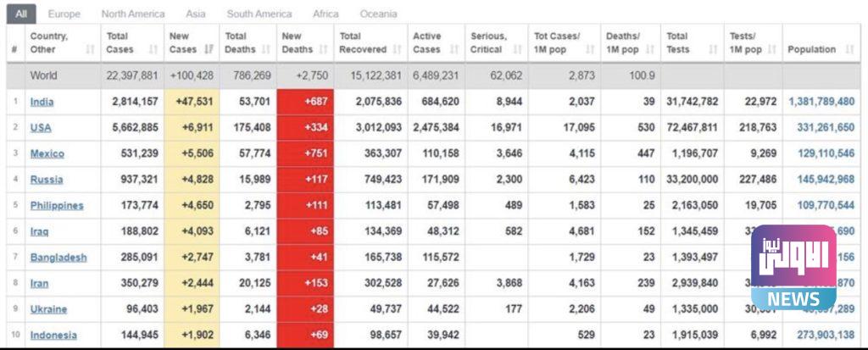Click New Deaths column sort icon
Screen dimensions: 868x350
pyautogui.click(x=323, y=49)
